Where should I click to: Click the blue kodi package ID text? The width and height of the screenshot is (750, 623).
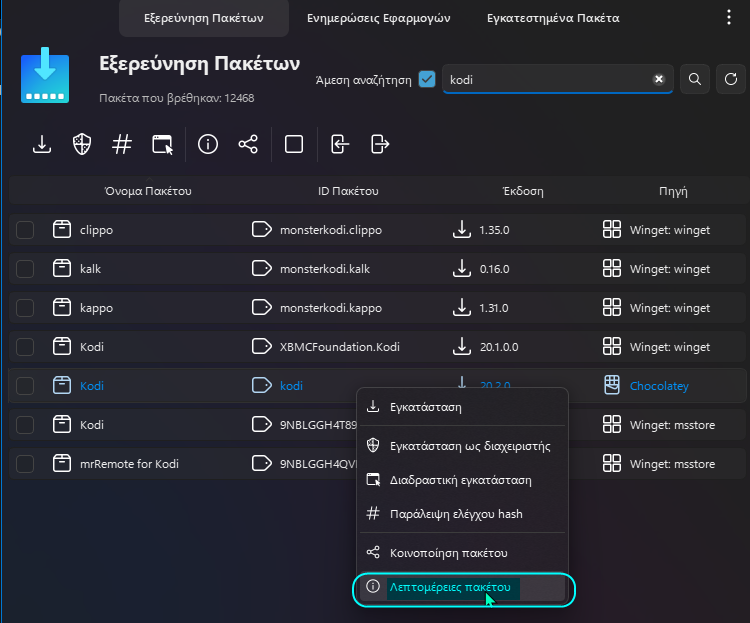[x=291, y=386]
